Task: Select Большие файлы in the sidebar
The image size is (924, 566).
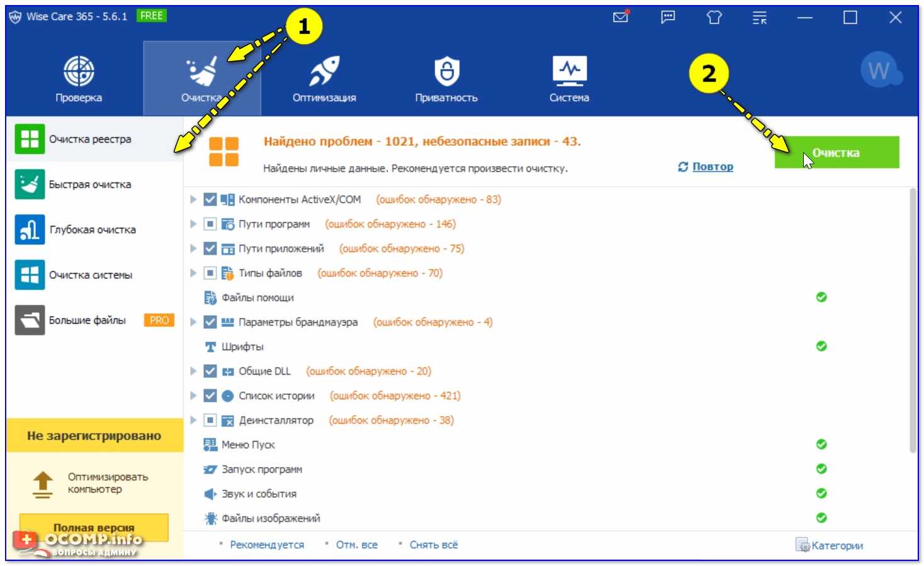Action: click(x=94, y=320)
